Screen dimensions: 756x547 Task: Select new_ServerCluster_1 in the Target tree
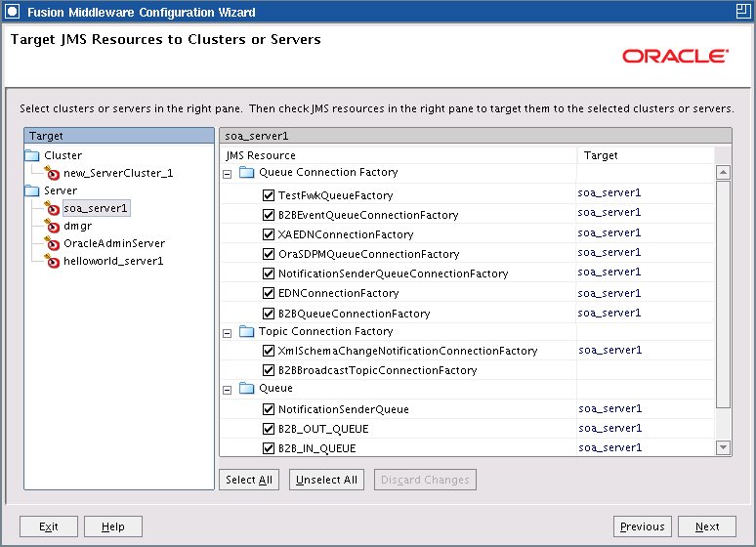(x=118, y=173)
